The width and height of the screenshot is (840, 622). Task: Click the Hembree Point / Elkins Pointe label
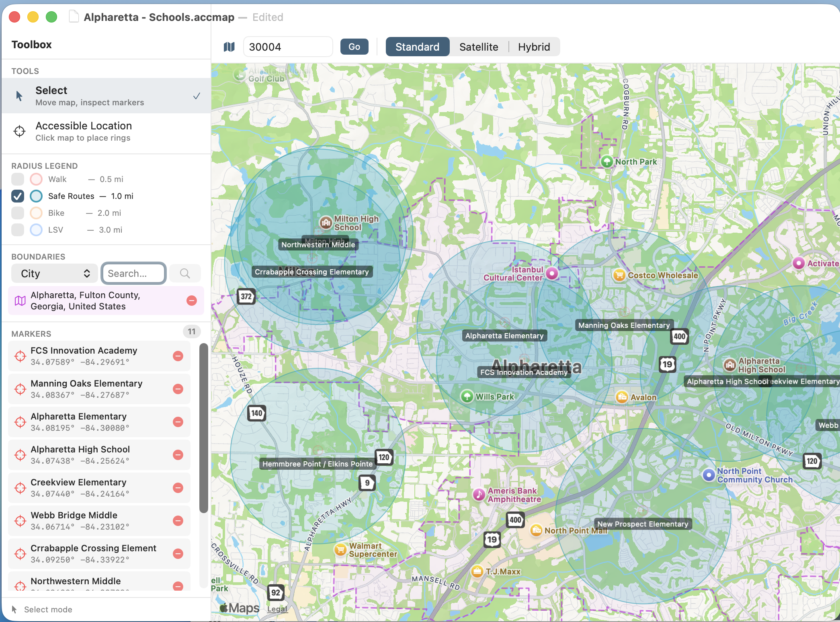tap(318, 464)
